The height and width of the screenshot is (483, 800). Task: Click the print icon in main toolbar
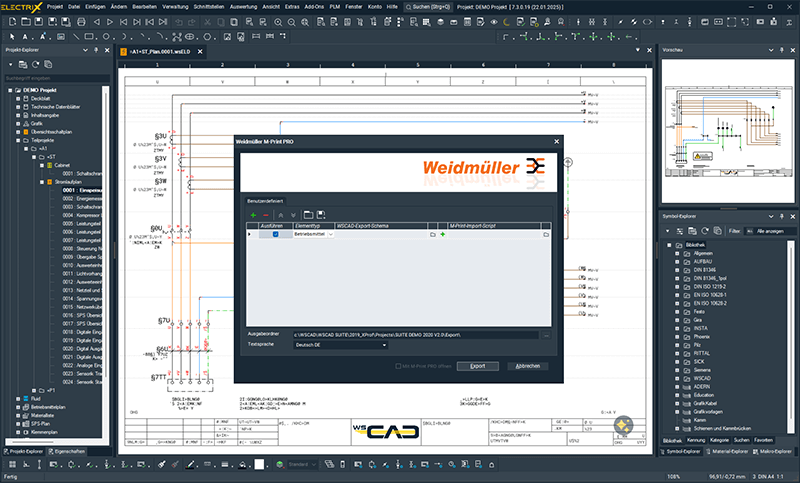(x=81, y=22)
